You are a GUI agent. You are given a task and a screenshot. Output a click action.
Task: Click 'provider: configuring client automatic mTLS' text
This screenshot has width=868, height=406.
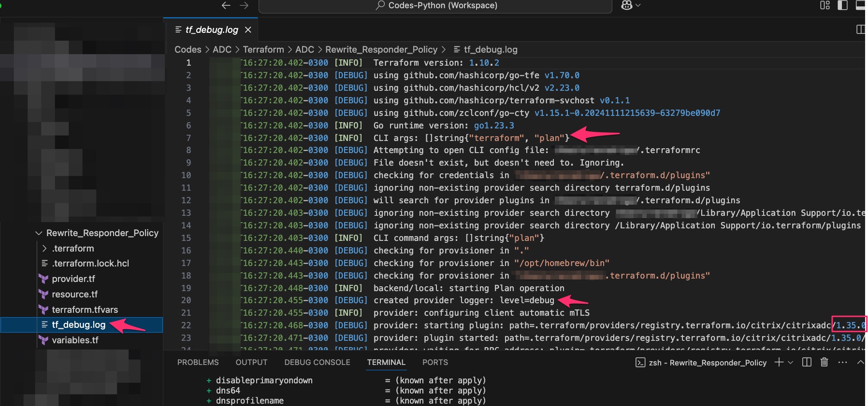coord(481,313)
